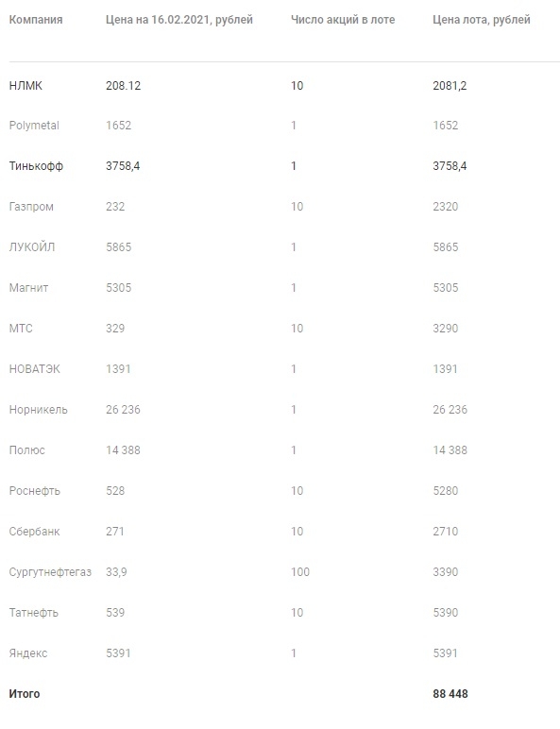
Task: Click the Число акций в лоте header
Action: point(343,20)
